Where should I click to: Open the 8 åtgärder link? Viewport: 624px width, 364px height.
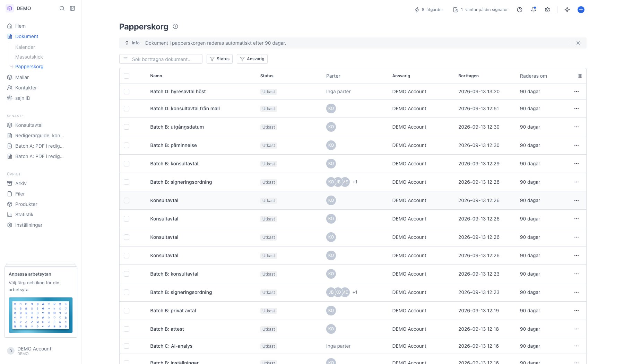(x=429, y=10)
